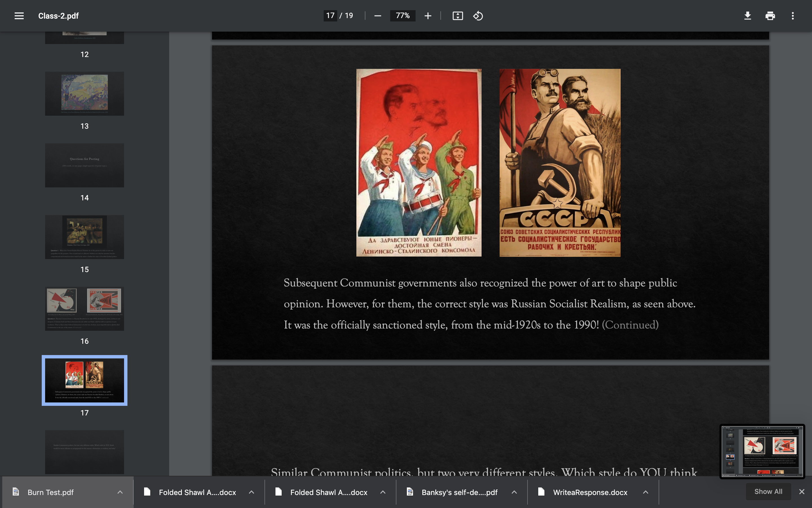Screen dimensions: 812x508
Task: Click the 77% zoom level field
Action: pyautogui.click(x=403, y=16)
